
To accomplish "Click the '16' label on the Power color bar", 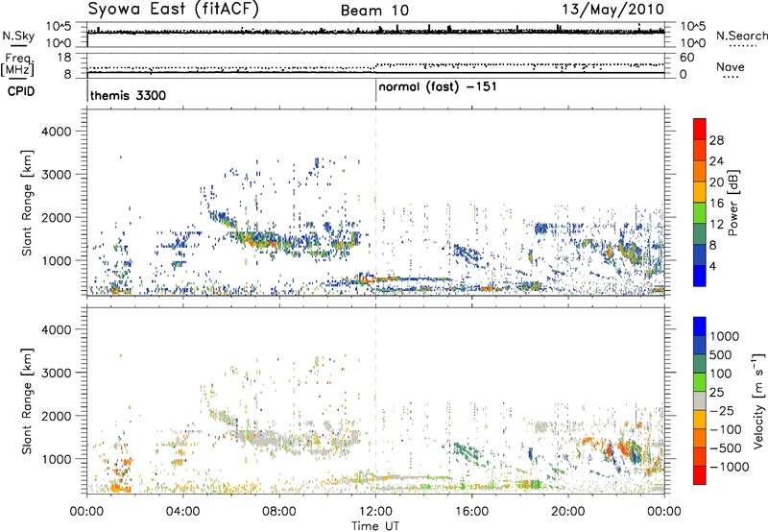I will [716, 203].
